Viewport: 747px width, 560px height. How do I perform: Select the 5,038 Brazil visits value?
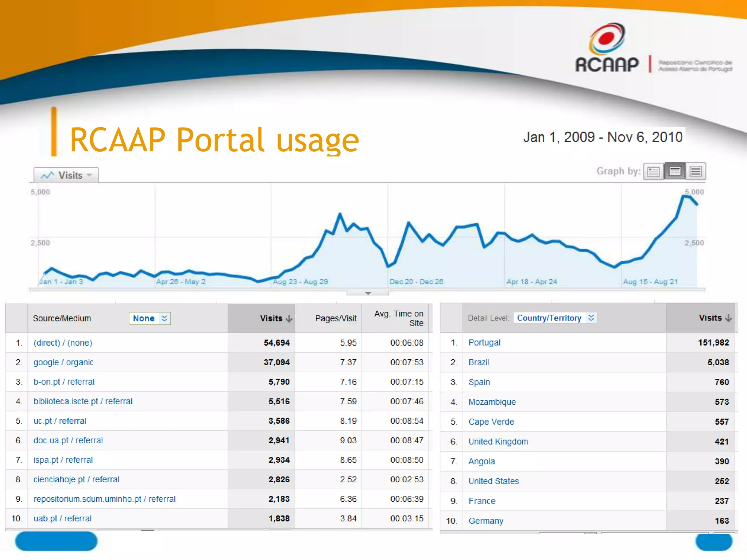[x=718, y=362]
